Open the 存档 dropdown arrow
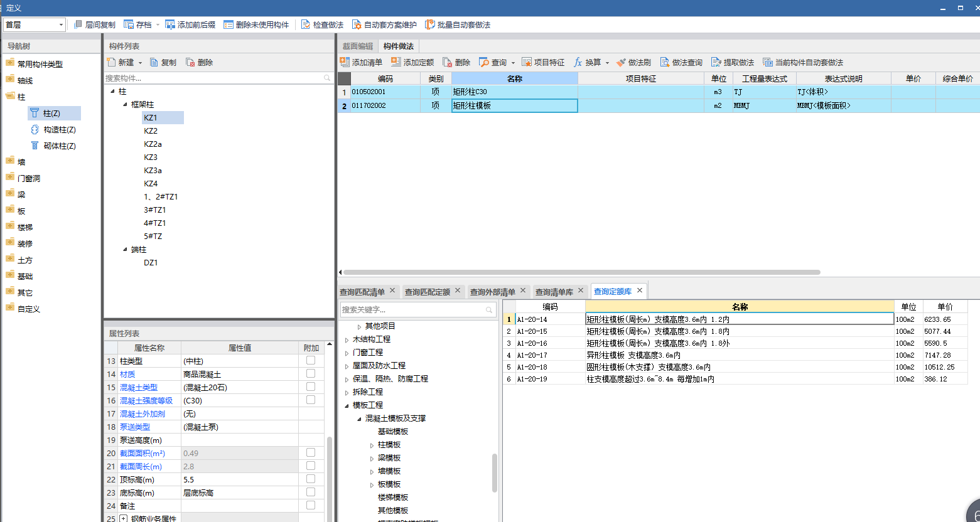Viewport: 980px width, 522px height. tap(158, 25)
